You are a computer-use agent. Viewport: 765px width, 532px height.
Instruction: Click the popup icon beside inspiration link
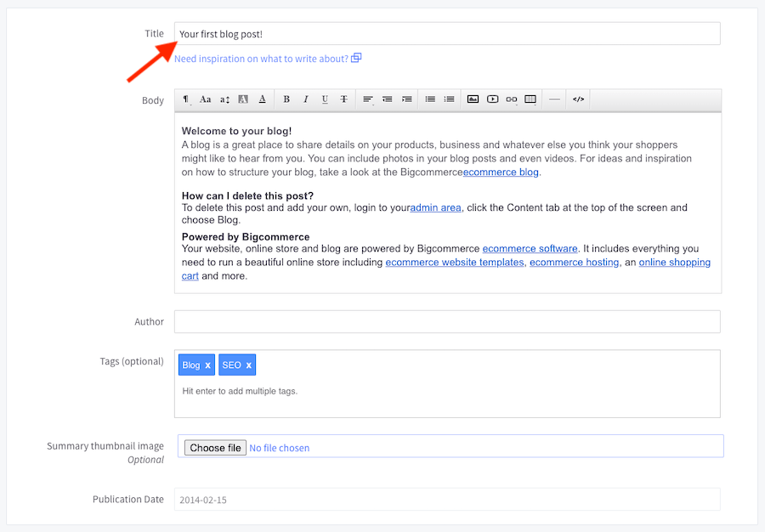[x=357, y=58]
